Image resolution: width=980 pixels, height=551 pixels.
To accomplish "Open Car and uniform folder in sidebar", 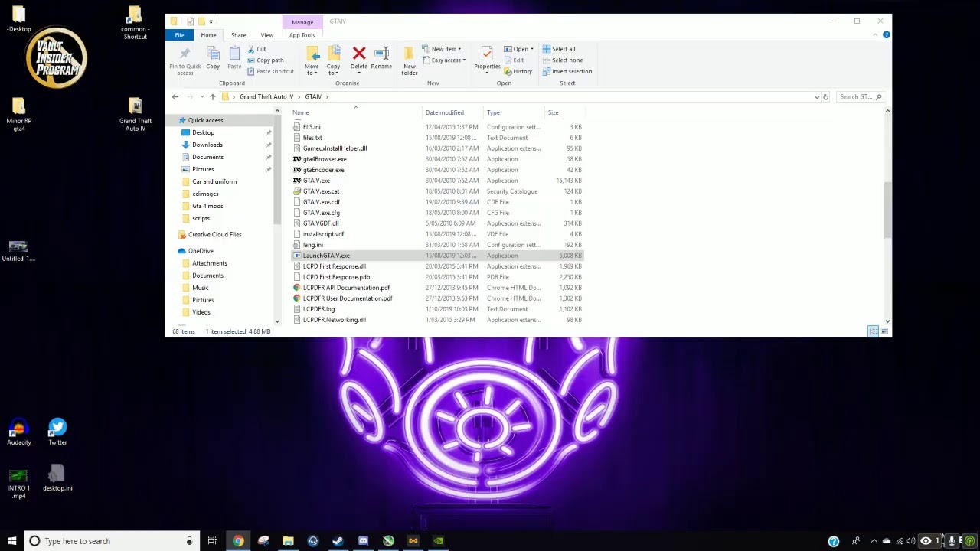I will (x=214, y=181).
